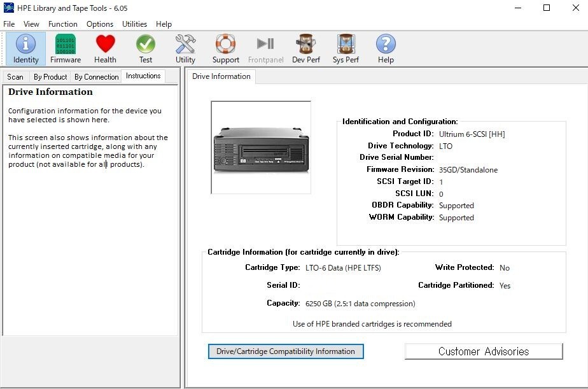
Task: Minimize the HPE Library and Tape Tools window
Action: [518, 8]
